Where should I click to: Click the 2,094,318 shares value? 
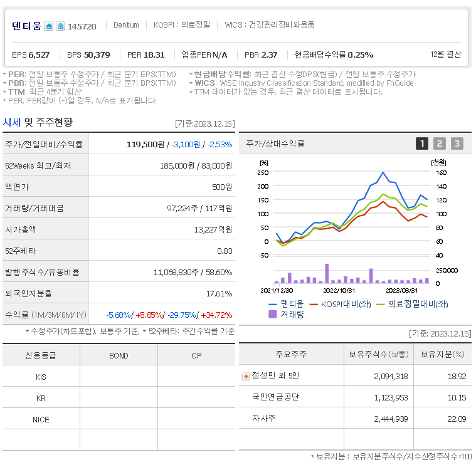click(x=391, y=377)
